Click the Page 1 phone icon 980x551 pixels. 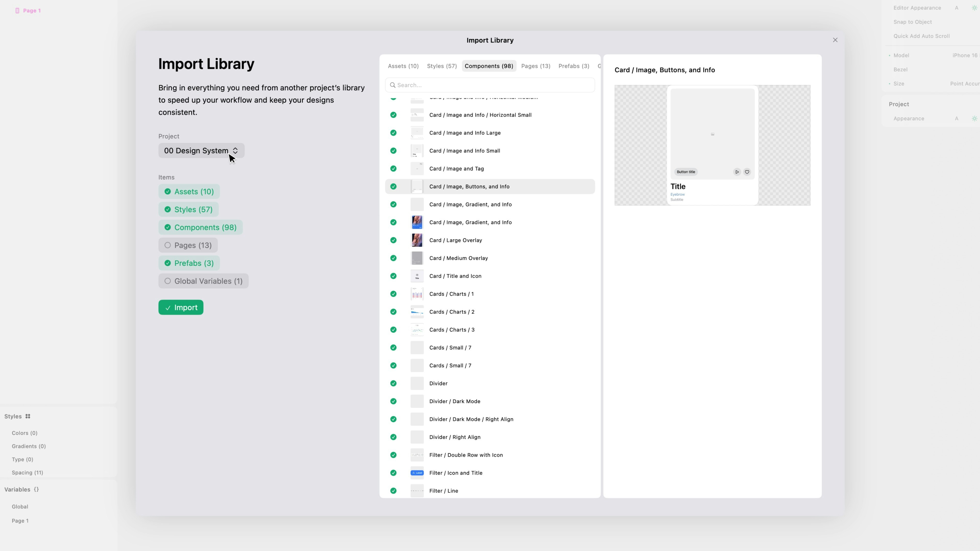pyautogui.click(x=17, y=11)
